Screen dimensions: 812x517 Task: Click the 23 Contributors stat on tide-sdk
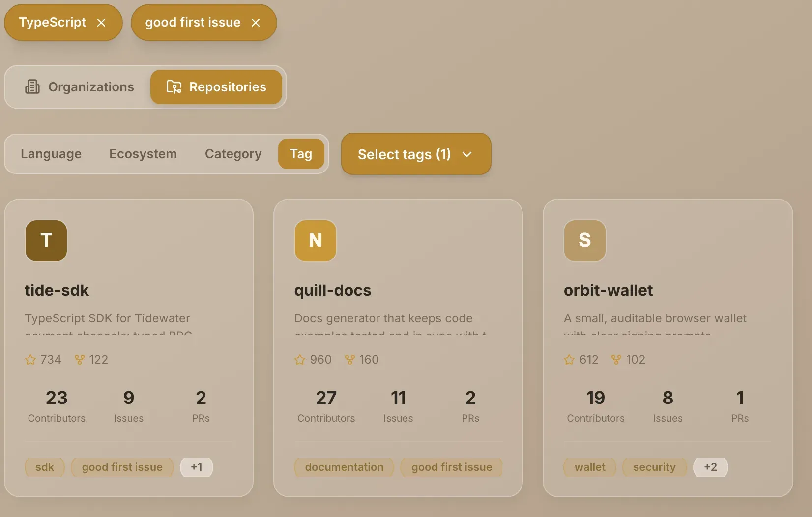[x=57, y=406]
